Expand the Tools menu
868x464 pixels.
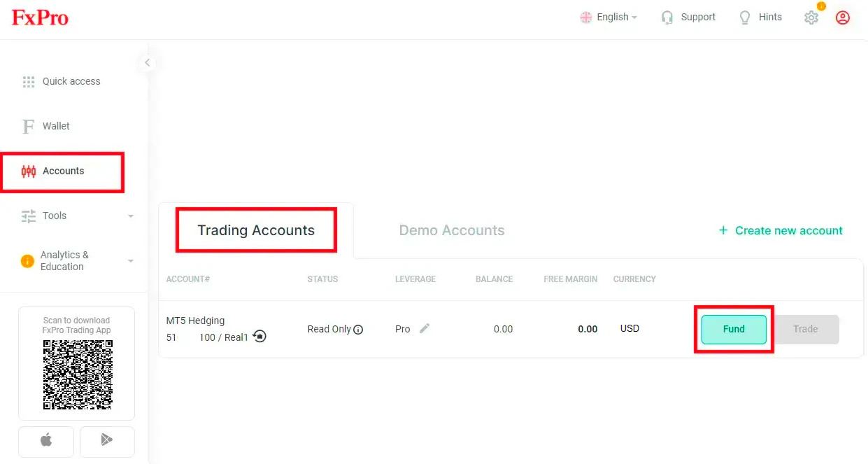(x=53, y=216)
